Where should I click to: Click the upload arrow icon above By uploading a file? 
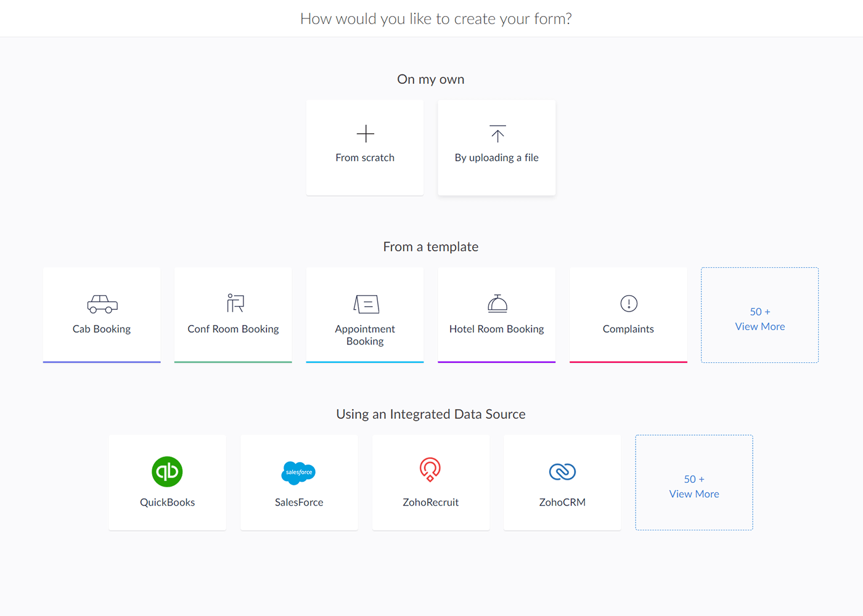(x=497, y=133)
